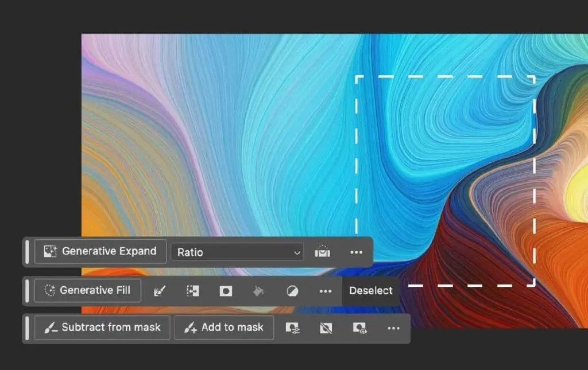The image size is (588, 370).
Task: Click the mask icon with eye badge
Action: pyautogui.click(x=360, y=328)
